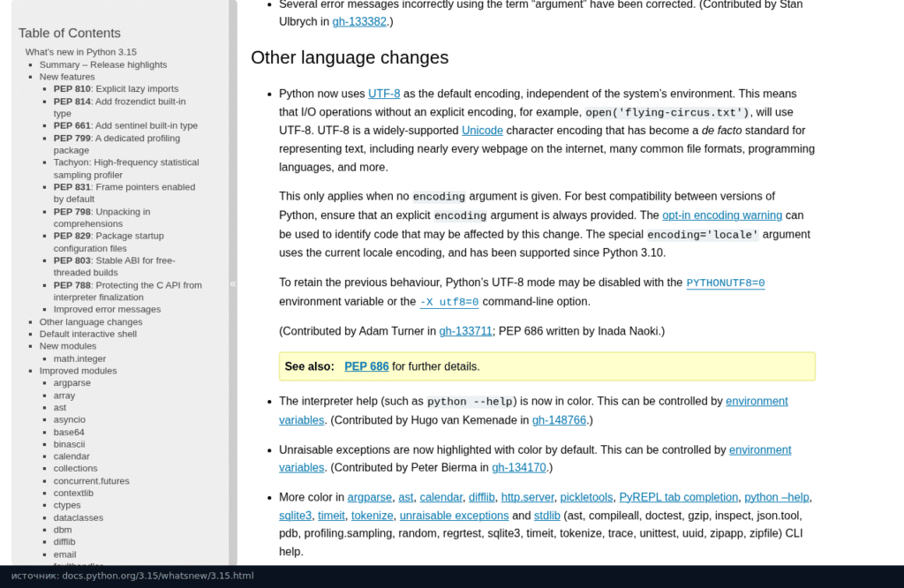Click the difflib link in More color list
The height and width of the screenshot is (588, 904).
tap(481, 497)
